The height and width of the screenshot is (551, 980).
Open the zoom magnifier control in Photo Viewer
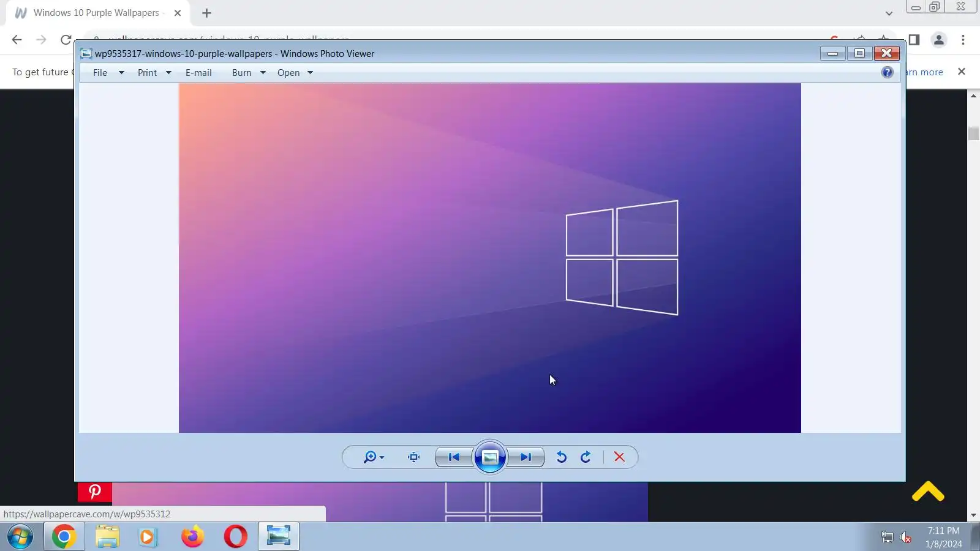pos(373,457)
